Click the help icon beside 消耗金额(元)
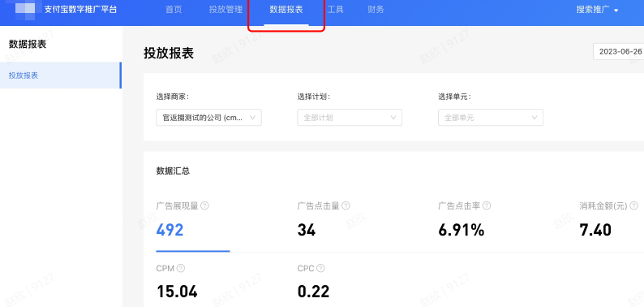This screenshot has width=644, height=307. (x=634, y=205)
